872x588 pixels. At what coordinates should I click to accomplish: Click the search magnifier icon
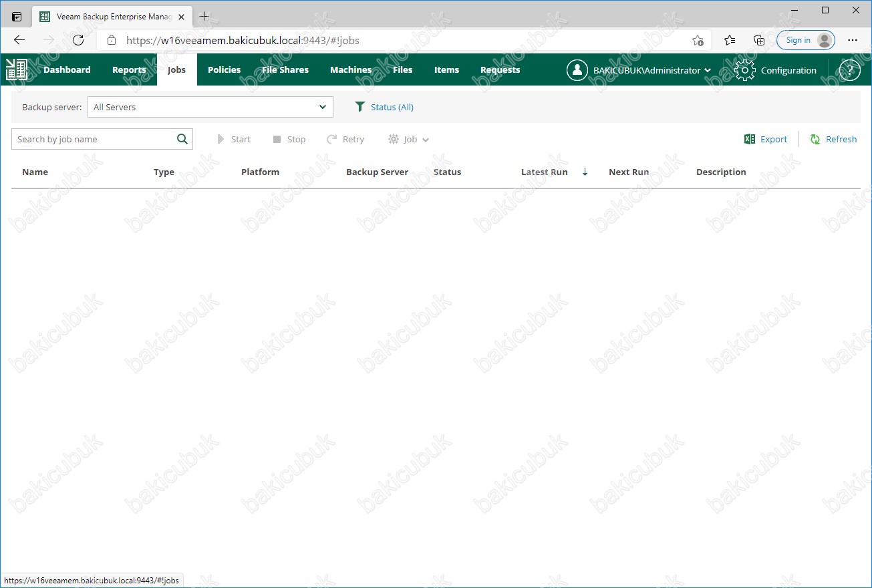click(x=182, y=139)
